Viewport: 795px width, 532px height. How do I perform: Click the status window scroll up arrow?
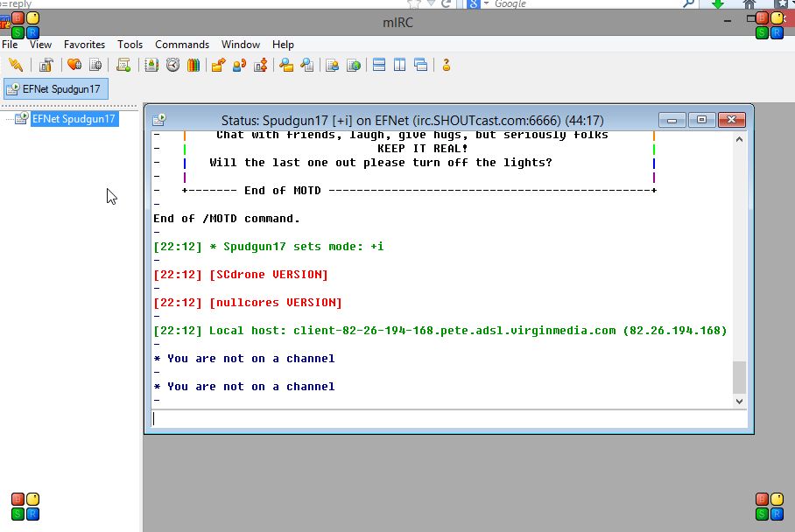[x=739, y=139]
